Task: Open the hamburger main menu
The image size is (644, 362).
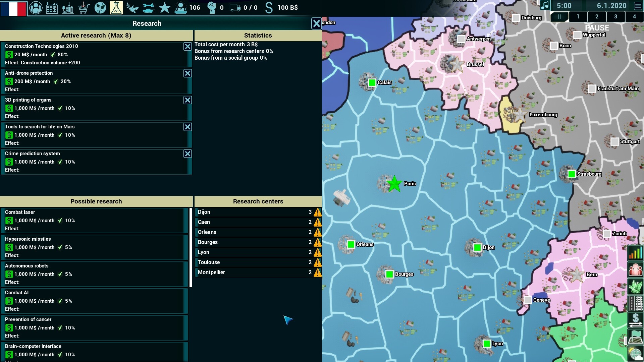Action: (x=638, y=6)
